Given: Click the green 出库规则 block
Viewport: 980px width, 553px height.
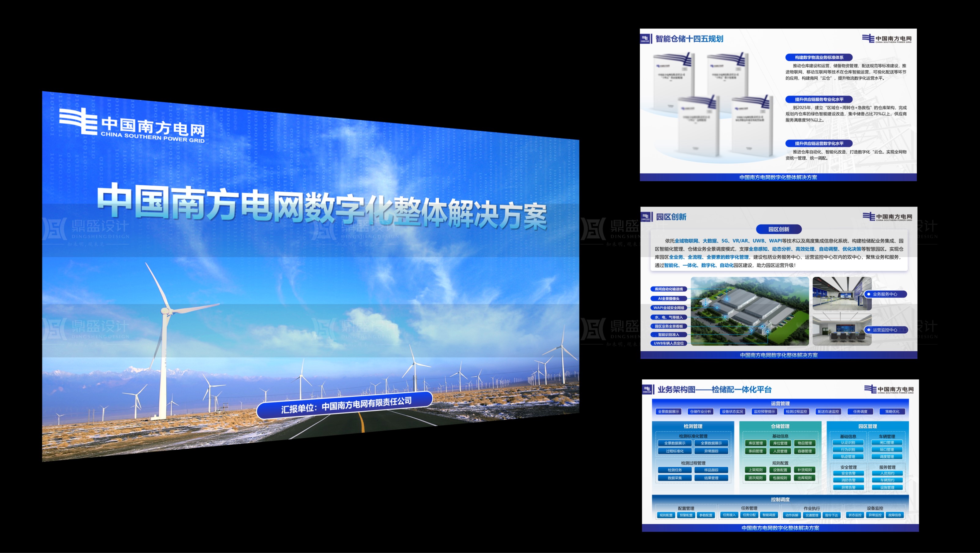Looking at the screenshot, I should click(804, 478).
